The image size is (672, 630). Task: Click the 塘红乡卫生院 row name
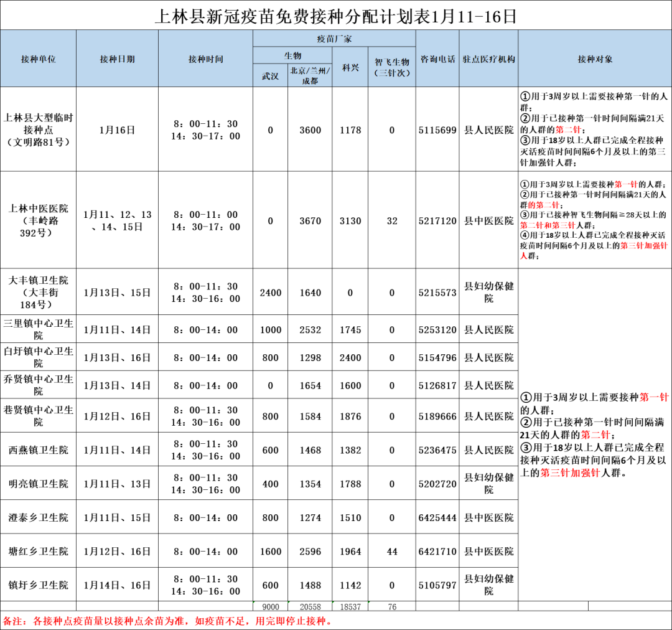point(38,551)
